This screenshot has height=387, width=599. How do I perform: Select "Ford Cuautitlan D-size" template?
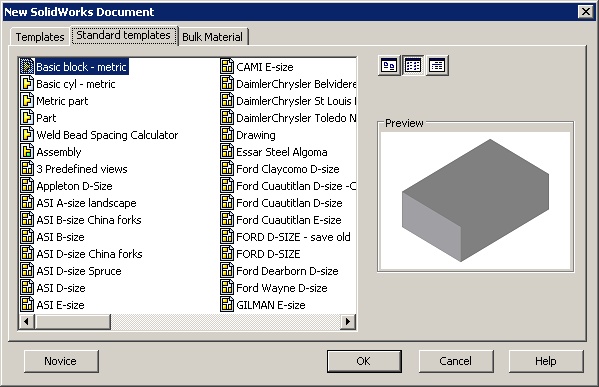click(x=289, y=203)
